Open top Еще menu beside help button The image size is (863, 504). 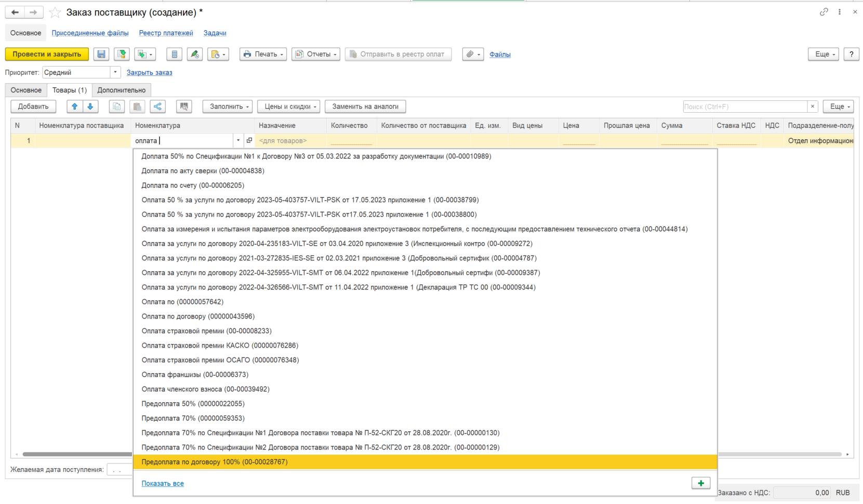(824, 54)
